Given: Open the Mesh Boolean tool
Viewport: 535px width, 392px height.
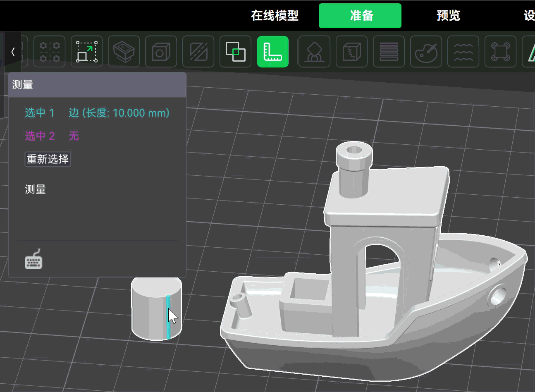Looking at the screenshot, I should (x=236, y=52).
